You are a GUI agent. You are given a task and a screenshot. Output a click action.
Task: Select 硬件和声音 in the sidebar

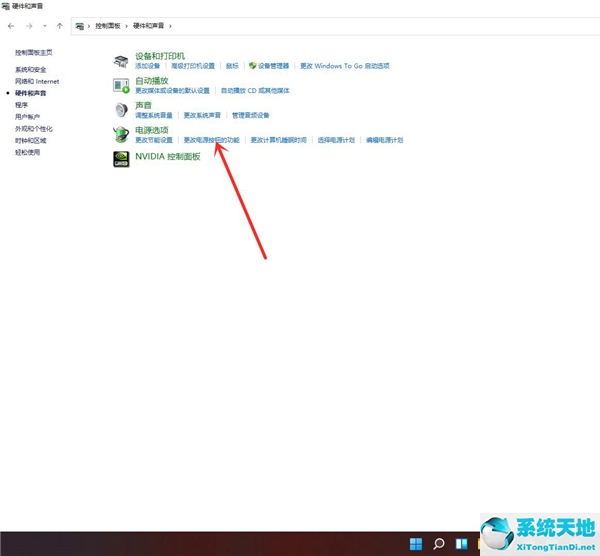point(31,93)
